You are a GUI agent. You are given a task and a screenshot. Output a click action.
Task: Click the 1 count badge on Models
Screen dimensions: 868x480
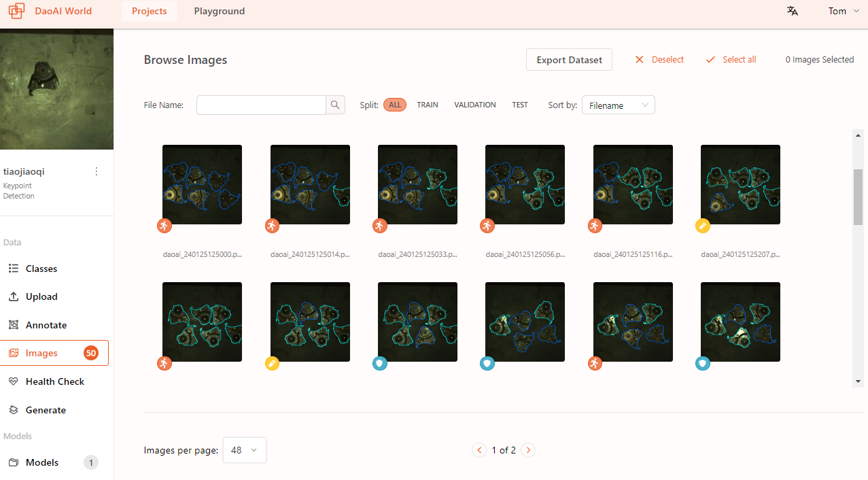[x=91, y=462]
